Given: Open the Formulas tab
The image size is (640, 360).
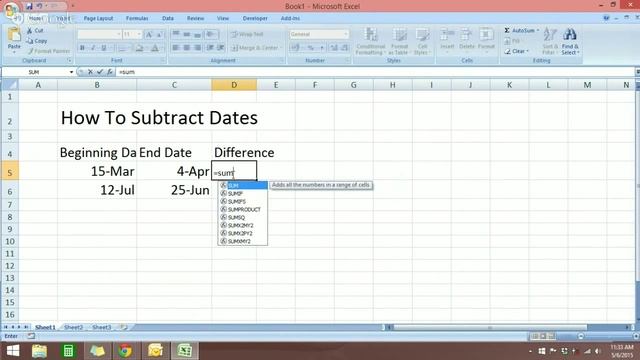Looking at the screenshot, I should [137, 18].
